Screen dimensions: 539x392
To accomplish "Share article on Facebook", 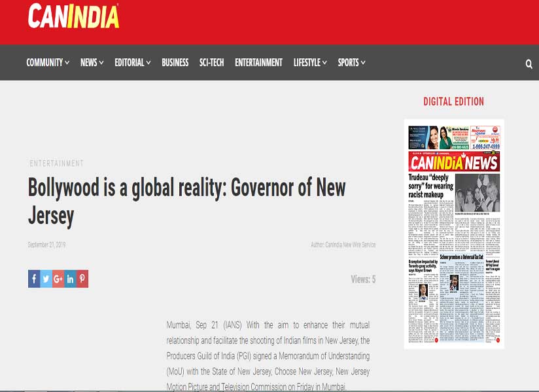I will (34, 279).
